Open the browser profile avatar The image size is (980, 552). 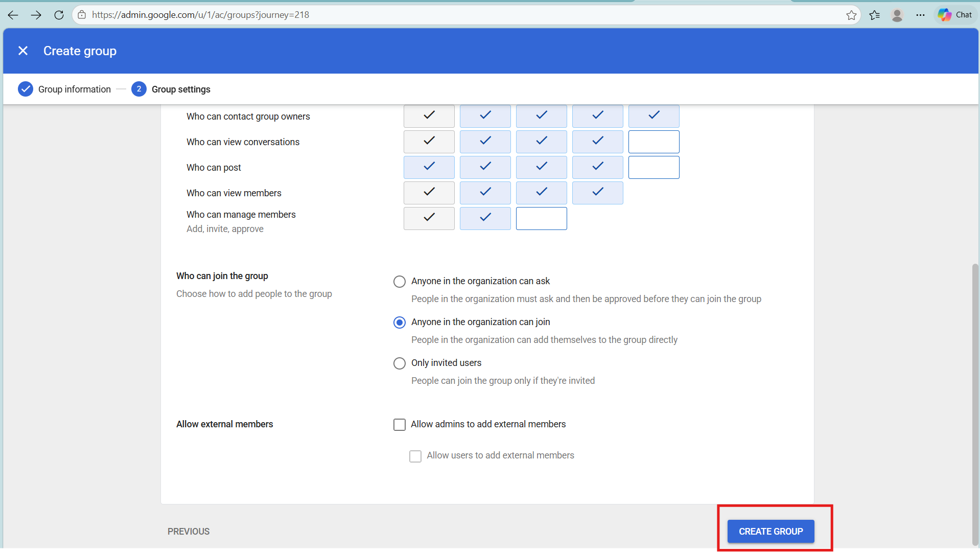(x=897, y=15)
